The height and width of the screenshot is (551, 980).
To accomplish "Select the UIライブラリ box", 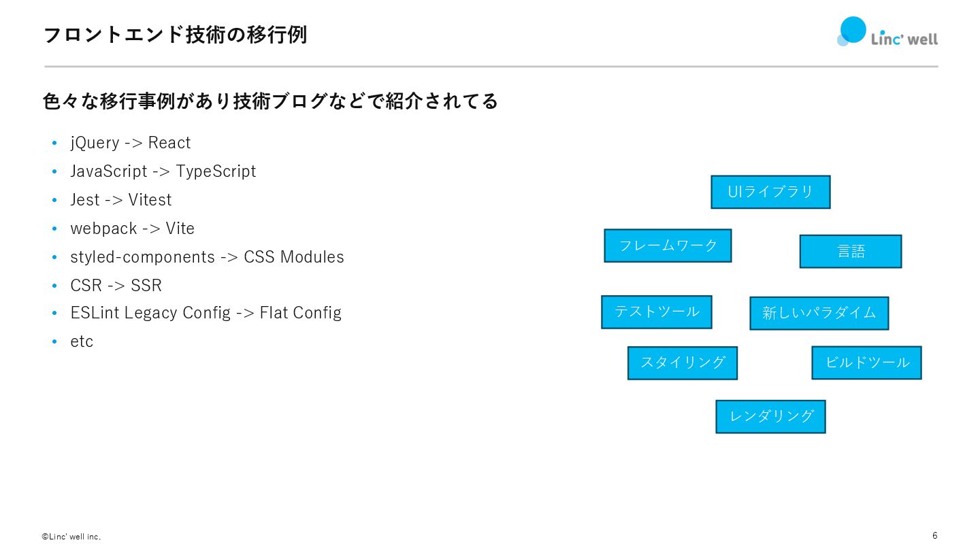I will (x=770, y=192).
